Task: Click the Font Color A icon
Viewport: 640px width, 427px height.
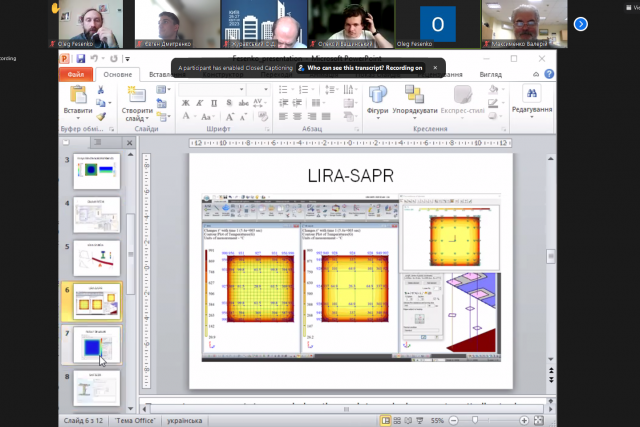Action: [x=186, y=116]
